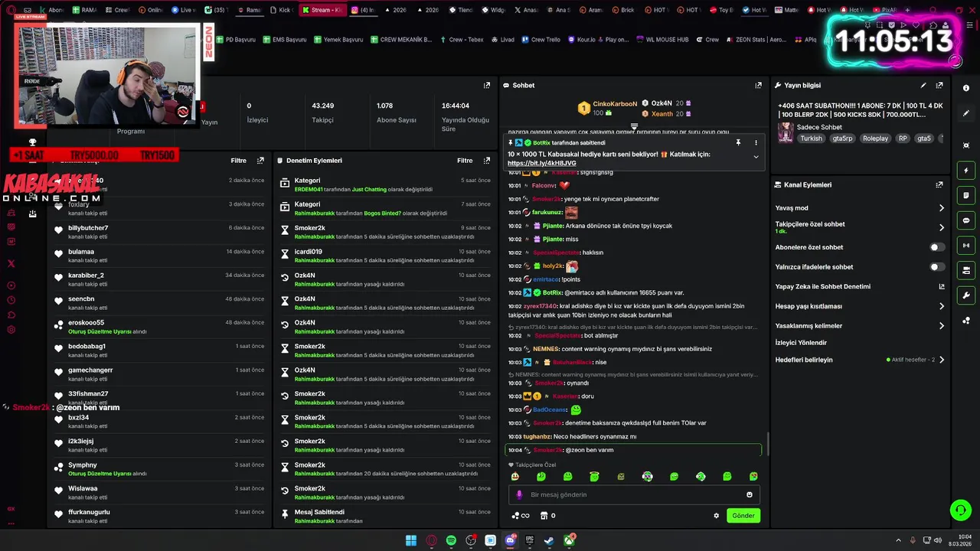Expand Yasaklanmış kelimeler settings
980x551 pixels.
pyautogui.click(x=942, y=326)
